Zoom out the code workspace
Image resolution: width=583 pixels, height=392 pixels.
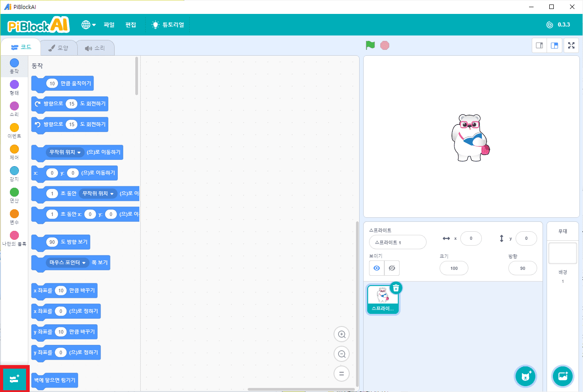pyautogui.click(x=342, y=354)
